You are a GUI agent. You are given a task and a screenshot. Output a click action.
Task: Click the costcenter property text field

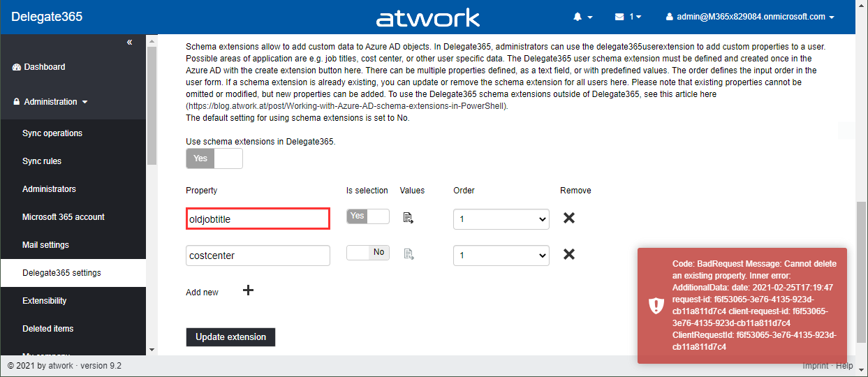258,256
